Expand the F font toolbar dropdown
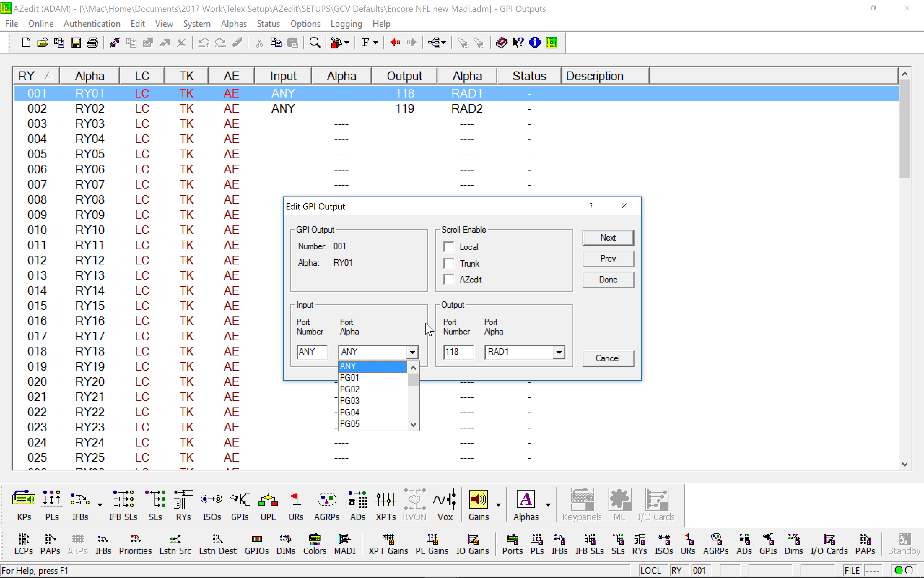924x578 pixels. (376, 42)
